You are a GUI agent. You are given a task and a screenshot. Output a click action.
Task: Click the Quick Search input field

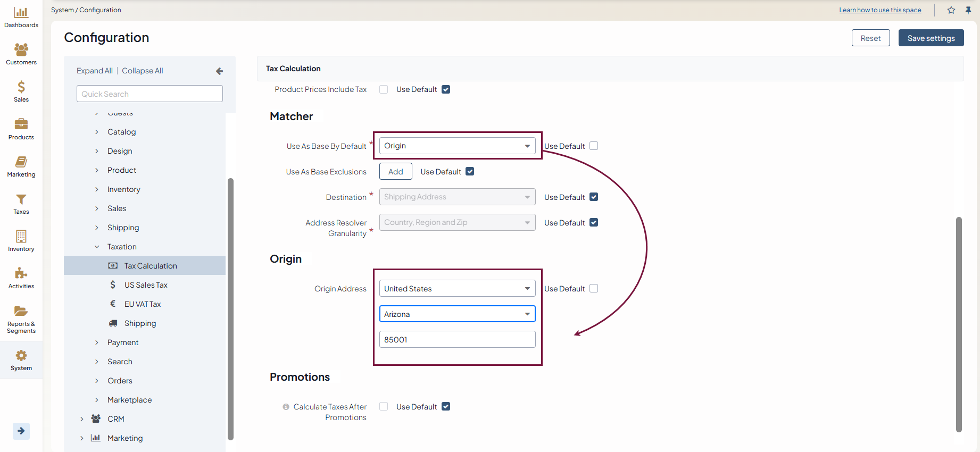(x=150, y=94)
